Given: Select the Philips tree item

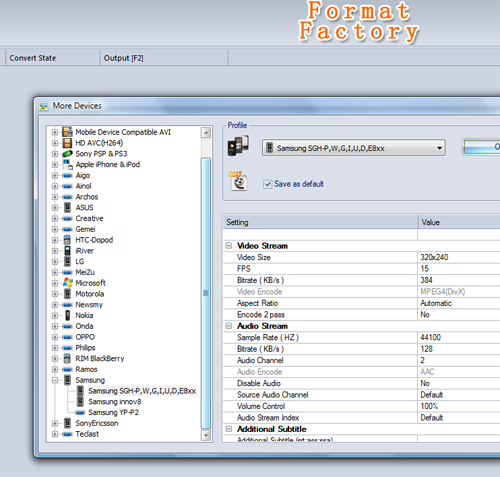Looking at the screenshot, I should (x=85, y=348).
